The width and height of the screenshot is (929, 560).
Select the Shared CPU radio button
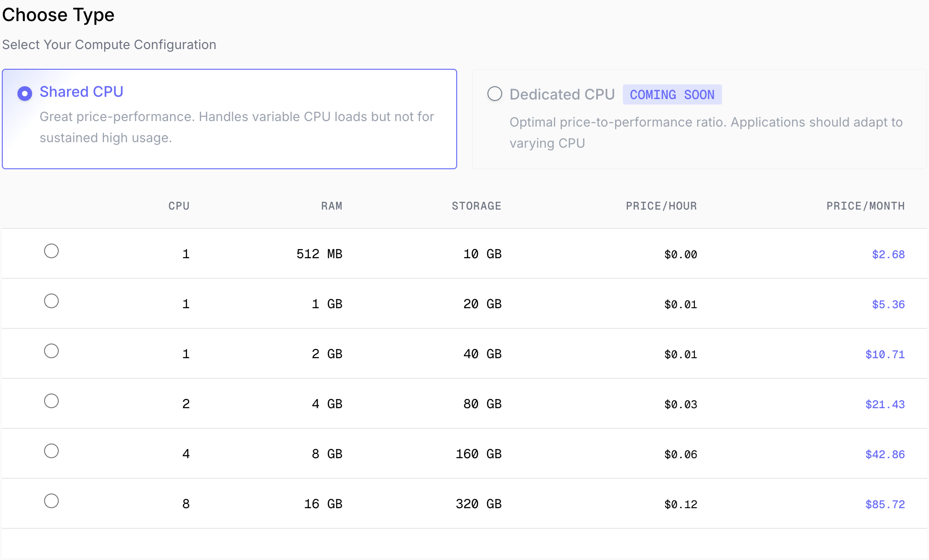coord(25,94)
